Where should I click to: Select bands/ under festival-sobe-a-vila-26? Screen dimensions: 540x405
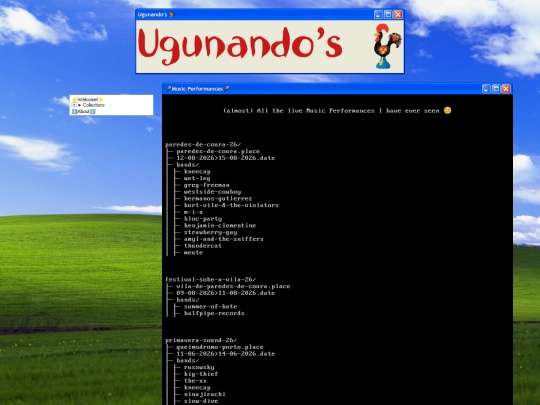188,300
